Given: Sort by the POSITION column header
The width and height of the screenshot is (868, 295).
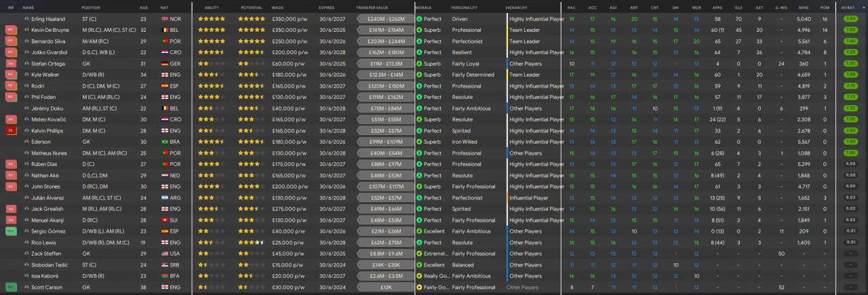Looking at the screenshot, I should (x=91, y=7).
